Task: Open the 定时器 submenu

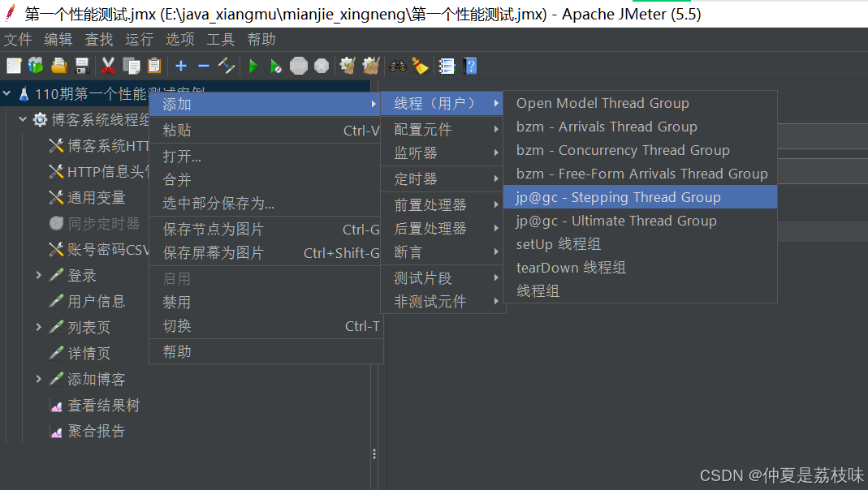Action: (443, 179)
